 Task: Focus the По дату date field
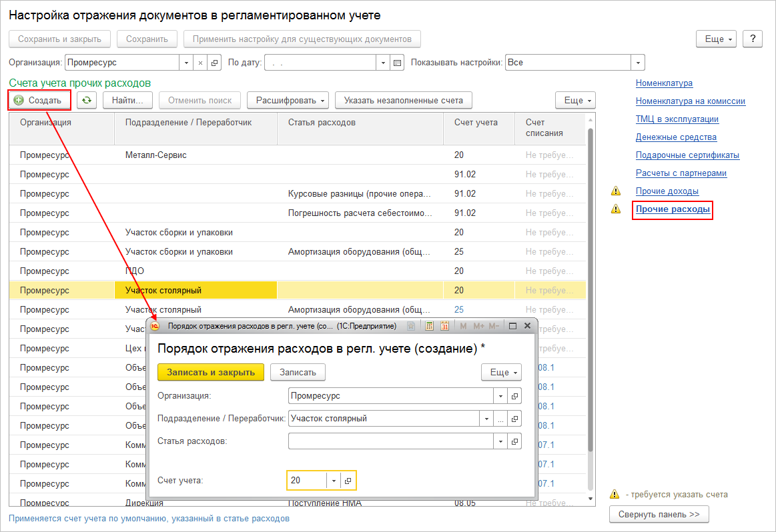click(x=321, y=63)
